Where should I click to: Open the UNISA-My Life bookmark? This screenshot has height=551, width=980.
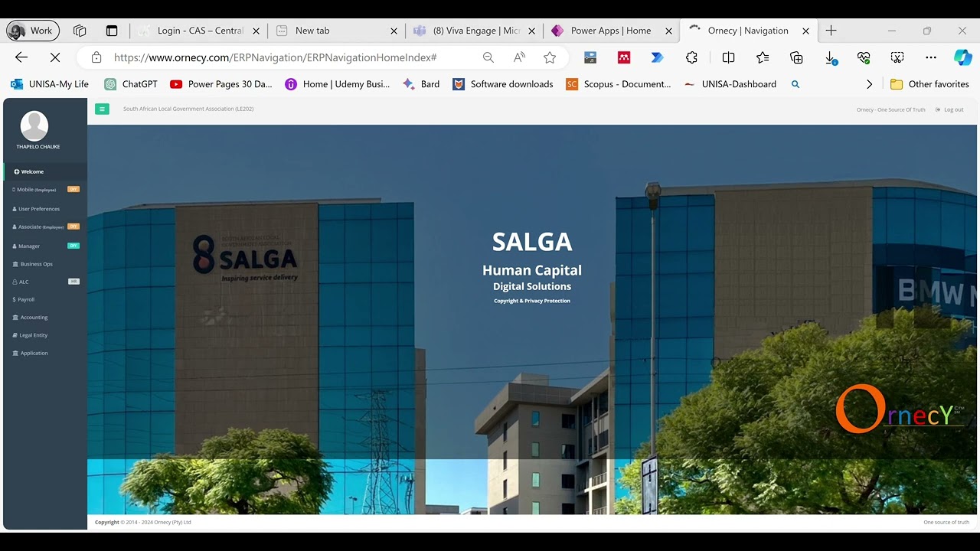click(50, 84)
